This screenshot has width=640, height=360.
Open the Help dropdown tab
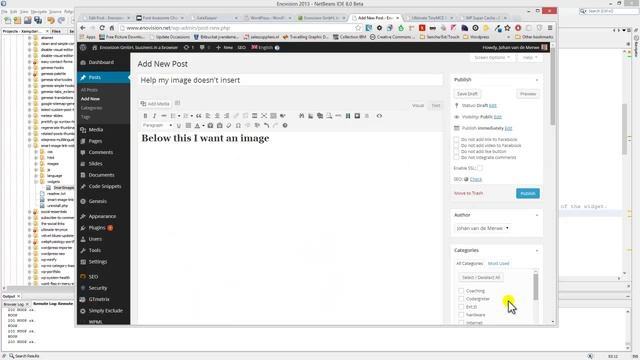coord(530,58)
